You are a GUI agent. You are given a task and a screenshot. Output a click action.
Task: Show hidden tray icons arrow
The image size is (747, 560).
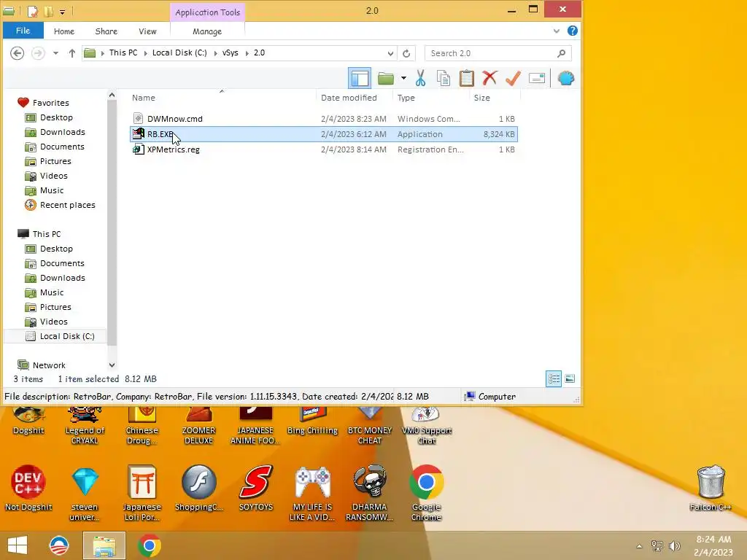pyautogui.click(x=639, y=546)
